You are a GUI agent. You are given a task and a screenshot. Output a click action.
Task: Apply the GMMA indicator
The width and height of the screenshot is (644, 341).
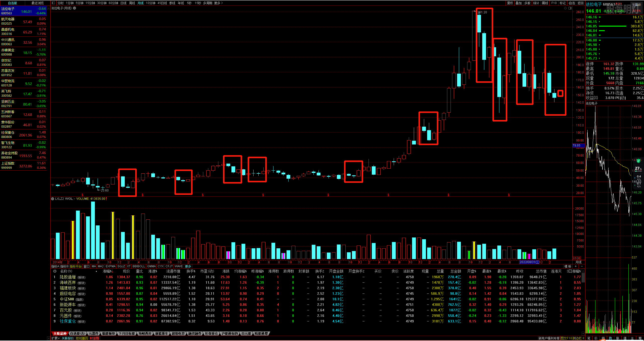151,266
